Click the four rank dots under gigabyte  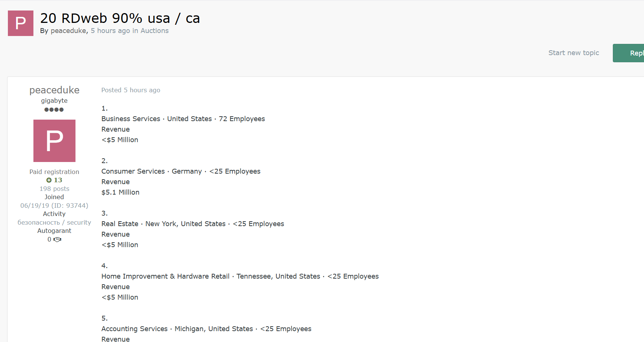54,110
